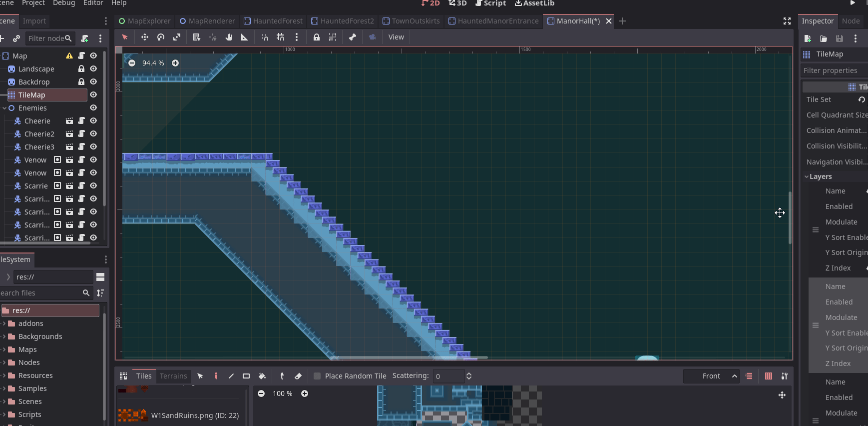Group the selected node's children
This screenshot has height=426, width=868.
[333, 37]
